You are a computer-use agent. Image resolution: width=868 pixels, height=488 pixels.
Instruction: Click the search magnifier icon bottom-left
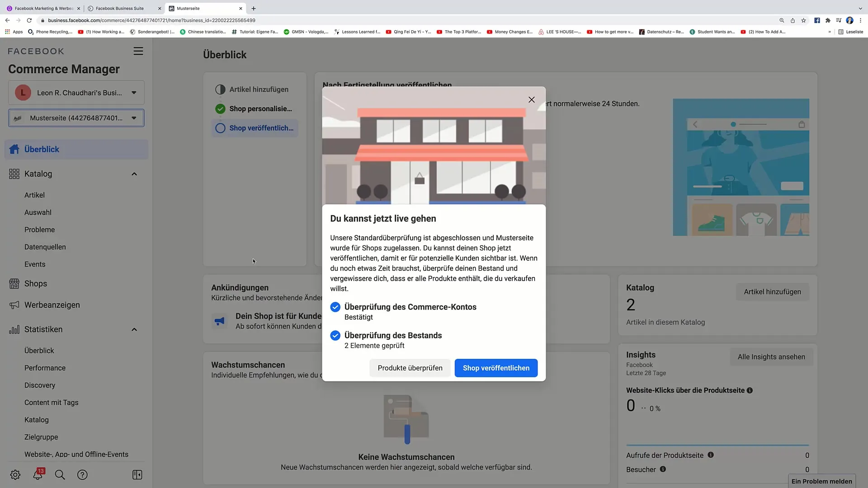(60, 475)
